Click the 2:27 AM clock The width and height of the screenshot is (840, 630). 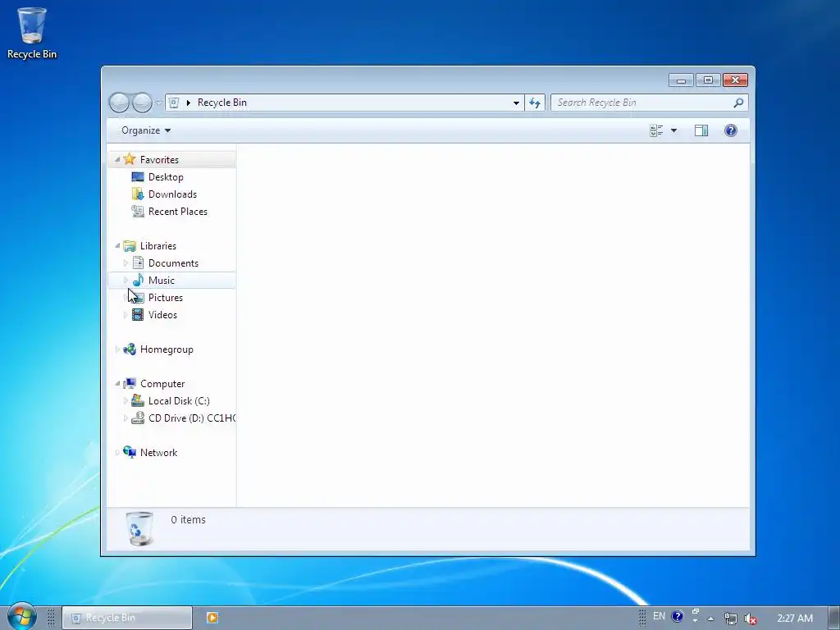click(x=795, y=619)
